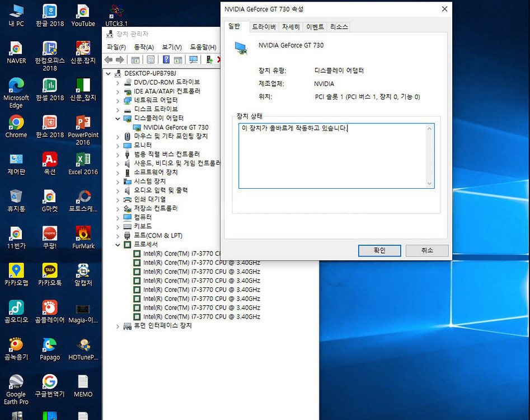Screen dimensions: 530x420
Task: Expand the IDE ATA/ATAPI 컨트롤러 node
Action: click(x=118, y=92)
